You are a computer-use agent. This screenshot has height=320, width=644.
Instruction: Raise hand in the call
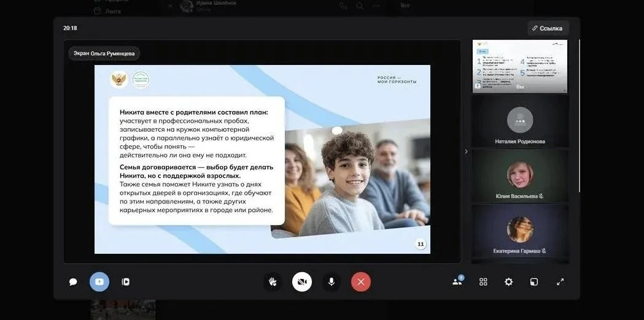coord(273,282)
